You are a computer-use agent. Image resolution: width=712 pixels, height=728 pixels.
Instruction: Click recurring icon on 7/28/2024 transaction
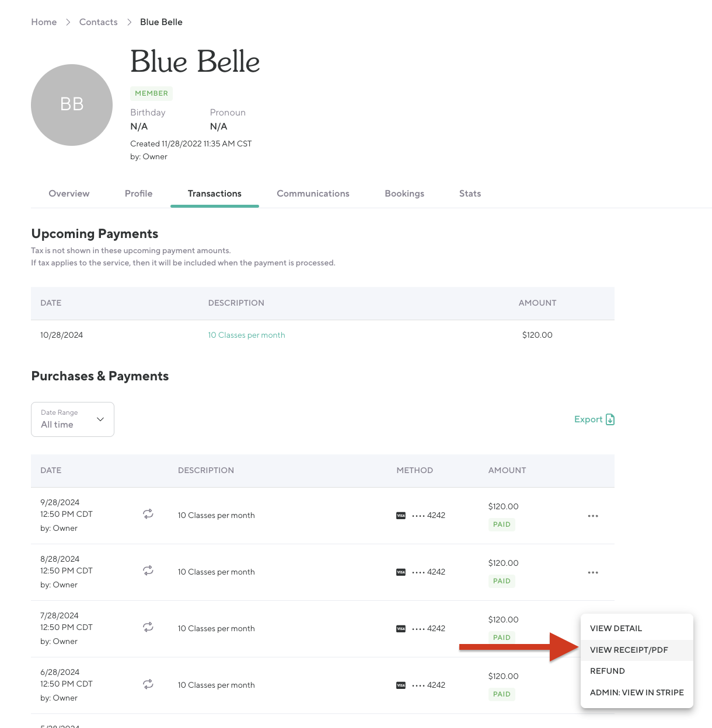click(148, 627)
